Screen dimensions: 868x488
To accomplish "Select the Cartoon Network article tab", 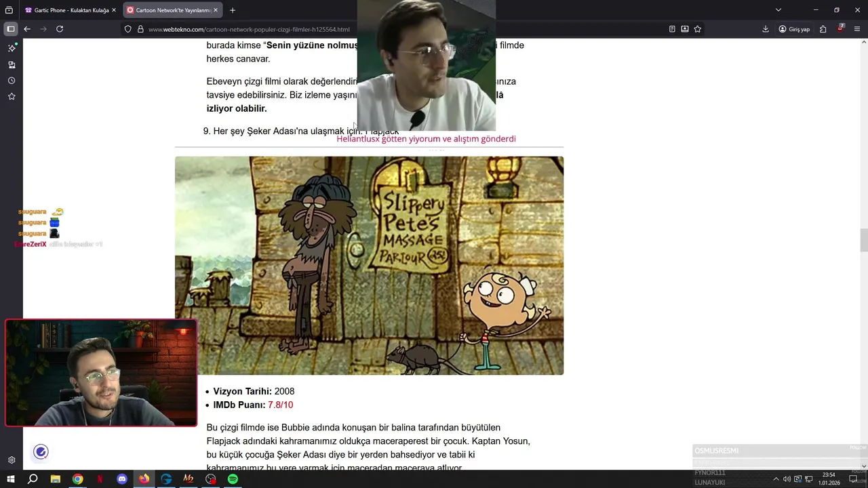I will [172, 10].
